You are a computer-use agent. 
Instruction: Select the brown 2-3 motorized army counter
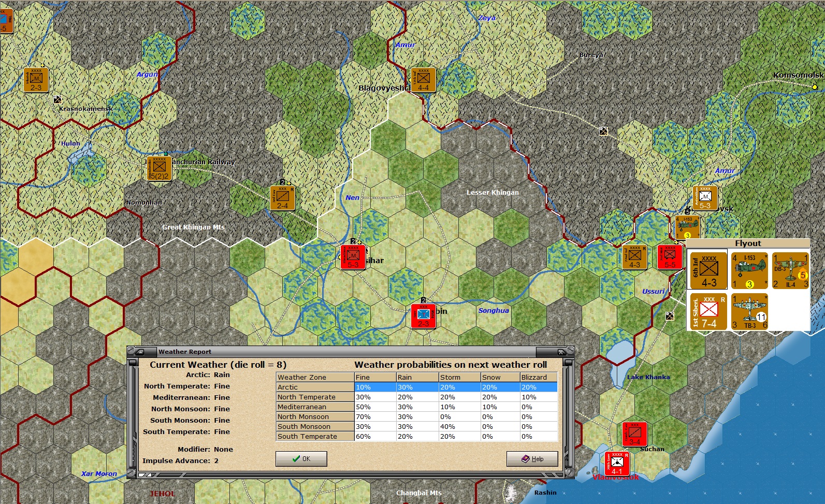(36, 80)
